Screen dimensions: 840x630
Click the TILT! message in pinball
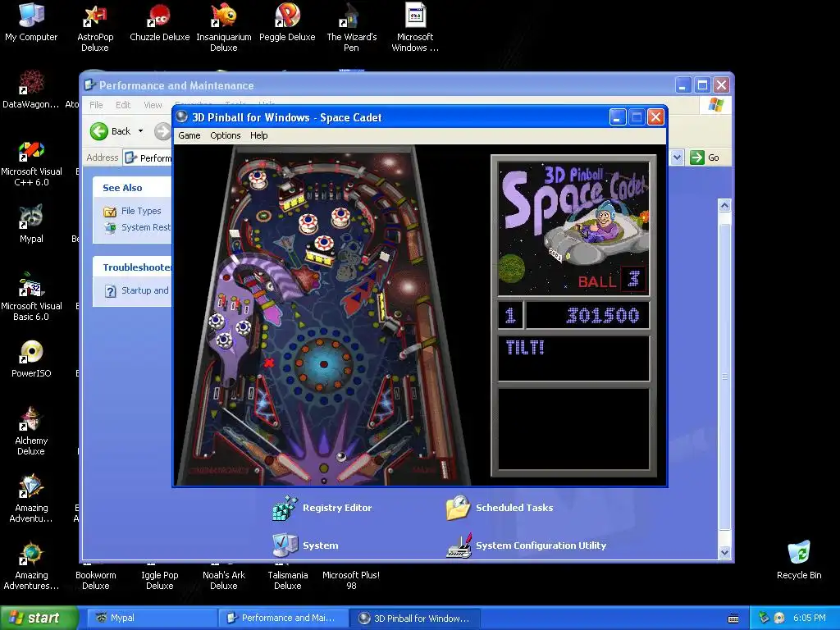(525, 348)
